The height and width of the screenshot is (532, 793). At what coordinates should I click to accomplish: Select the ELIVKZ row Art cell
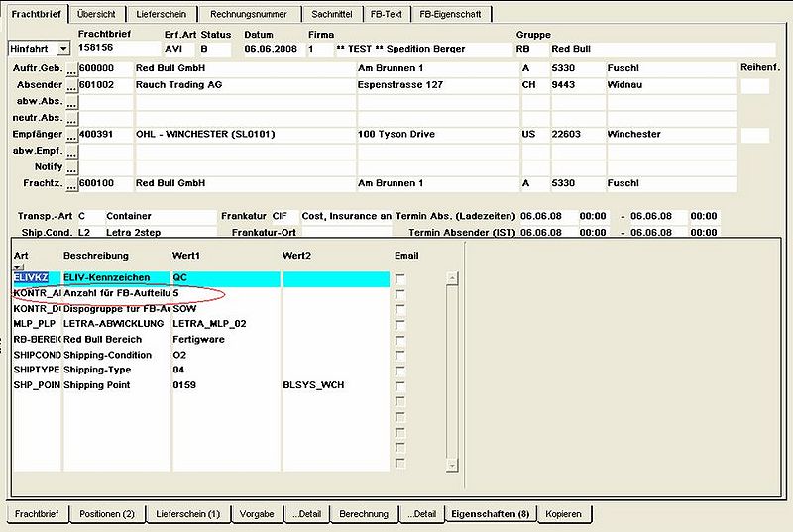[37, 277]
